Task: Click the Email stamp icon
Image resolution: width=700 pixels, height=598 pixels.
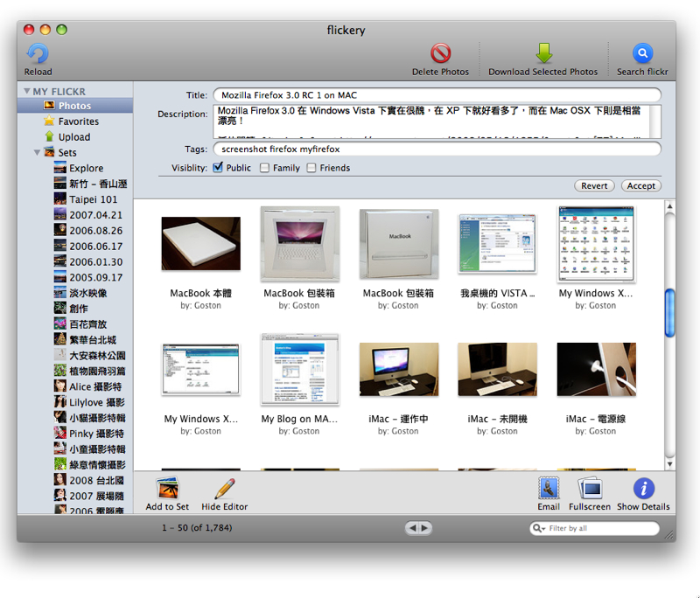Action: point(549,488)
